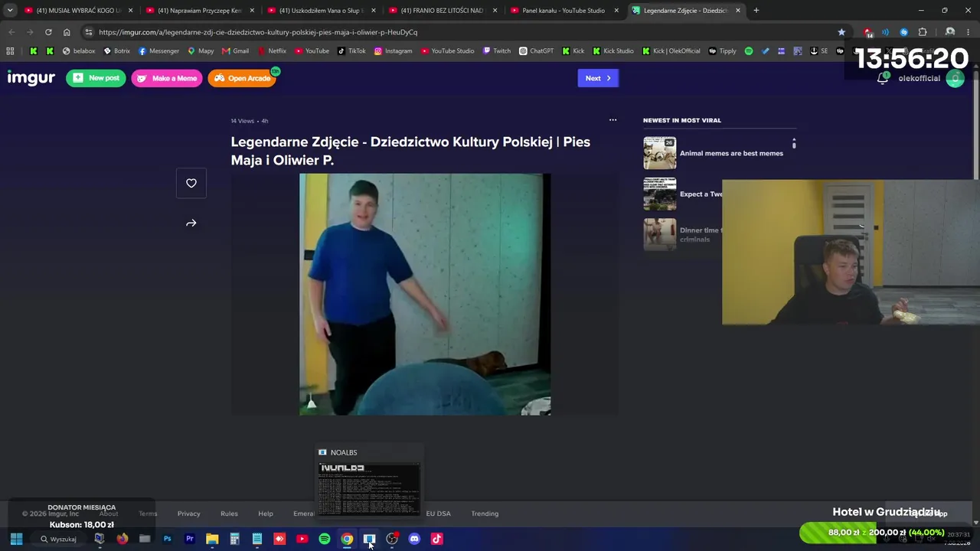Open the Tipply bookmark

pyautogui.click(x=722, y=51)
